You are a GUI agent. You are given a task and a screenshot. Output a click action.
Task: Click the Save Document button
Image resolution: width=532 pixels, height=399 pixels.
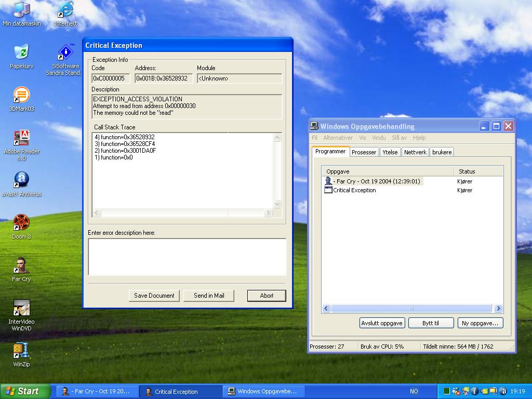[154, 296]
